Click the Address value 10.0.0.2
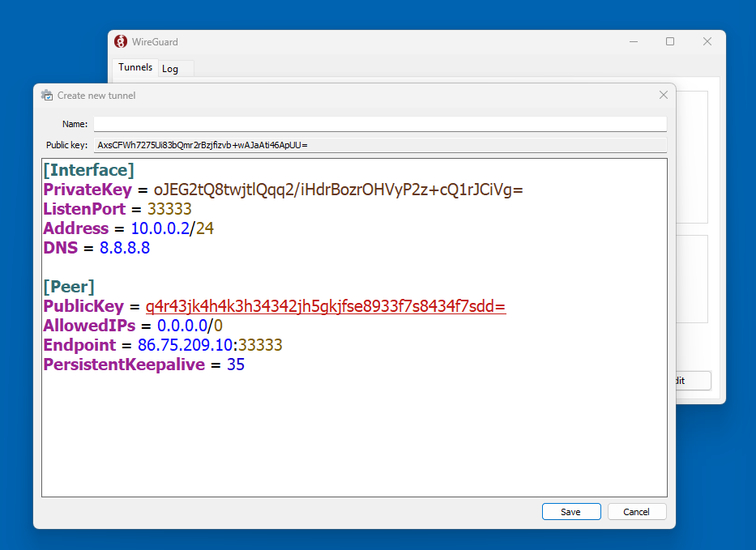The image size is (756, 550). point(159,228)
